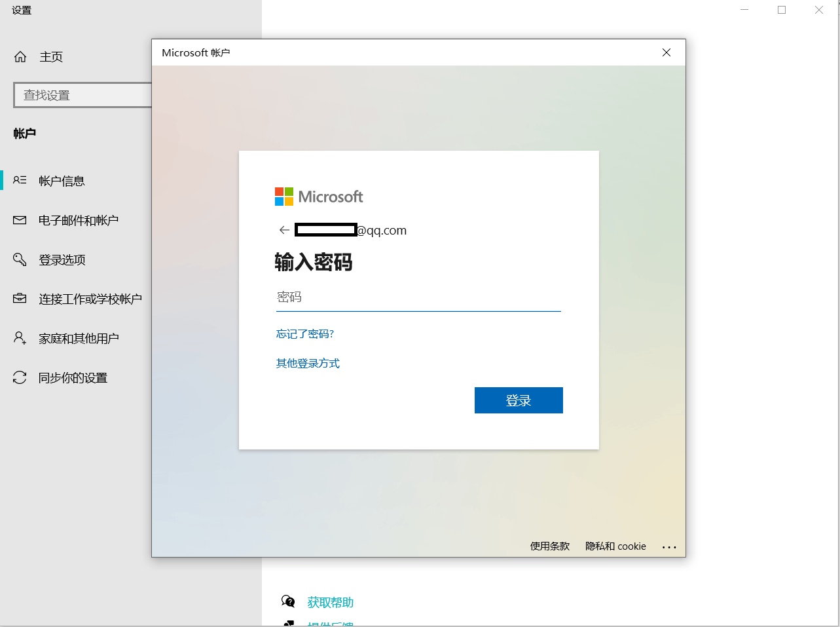Click the 登录 sign-in button
840x627 pixels.
[x=519, y=400]
